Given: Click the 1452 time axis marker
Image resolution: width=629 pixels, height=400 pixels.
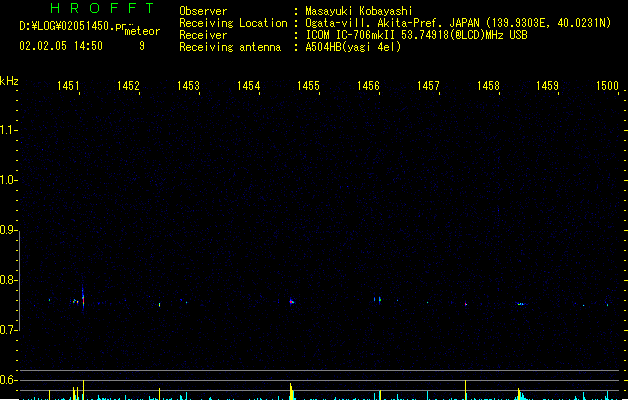Looking at the screenshot, I should [x=128, y=85].
